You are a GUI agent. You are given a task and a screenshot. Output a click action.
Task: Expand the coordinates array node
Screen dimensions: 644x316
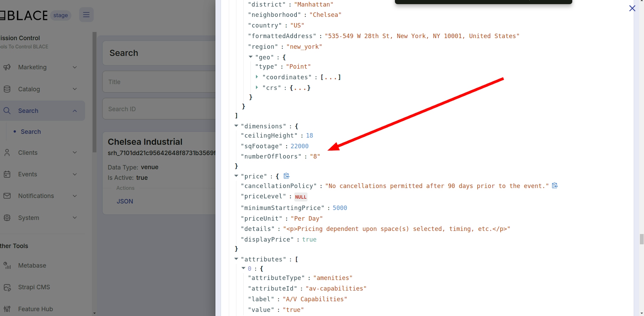tap(257, 77)
